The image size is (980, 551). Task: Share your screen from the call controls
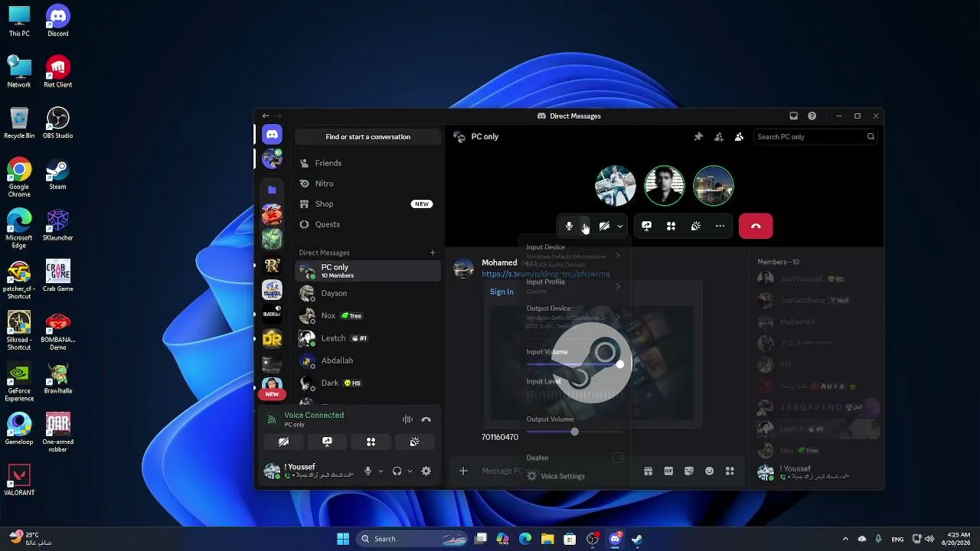647,226
